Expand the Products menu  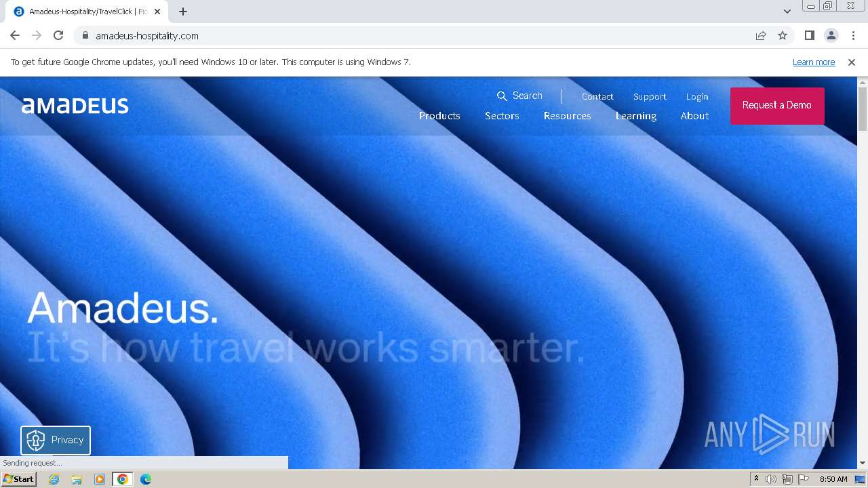pyautogui.click(x=439, y=116)
